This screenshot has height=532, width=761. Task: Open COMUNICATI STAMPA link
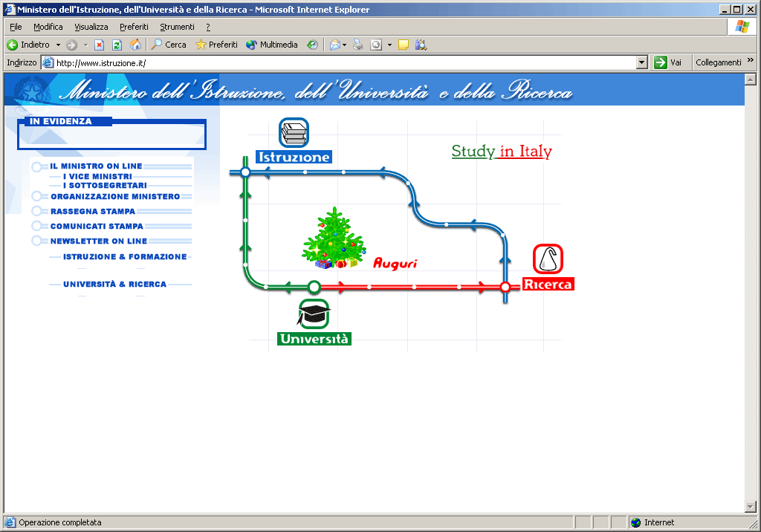point(97,226)
